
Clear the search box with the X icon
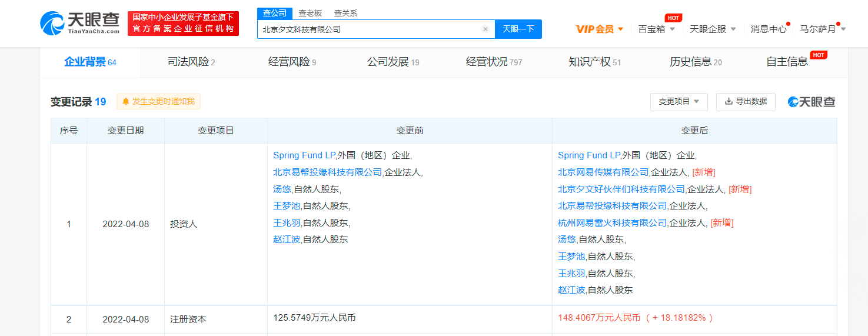(x=485, y=29)
